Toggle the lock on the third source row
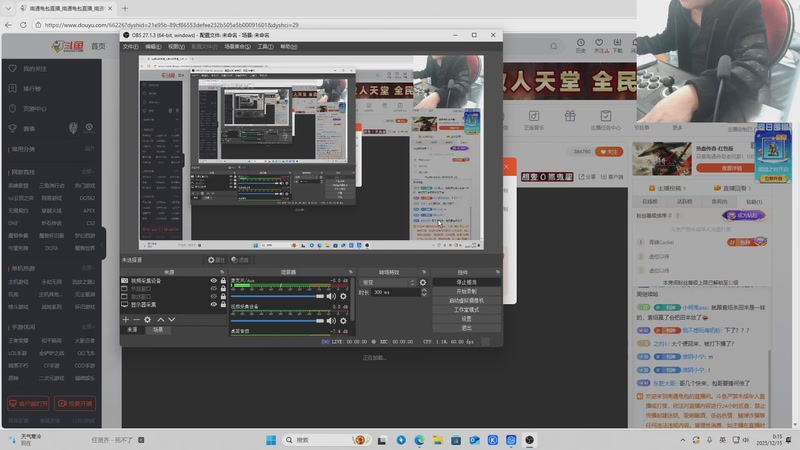800x450 pixels. pos(223,296)
